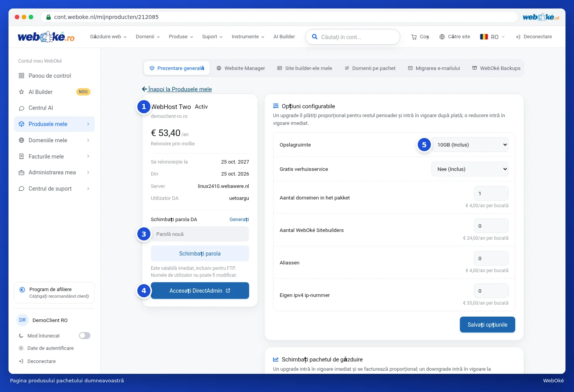574x392 pixels.
Task: Switch to the Website Manager tab
Action: point(241,68)
